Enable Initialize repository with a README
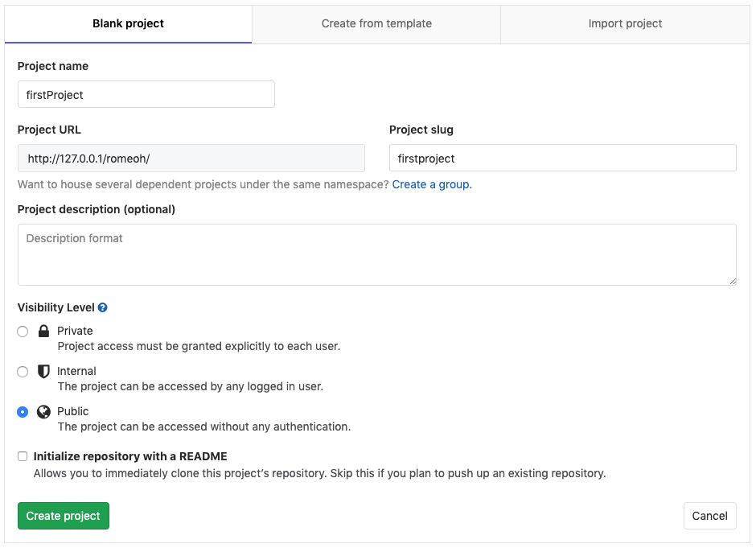The image size is (756, 548). click(23, 456)
